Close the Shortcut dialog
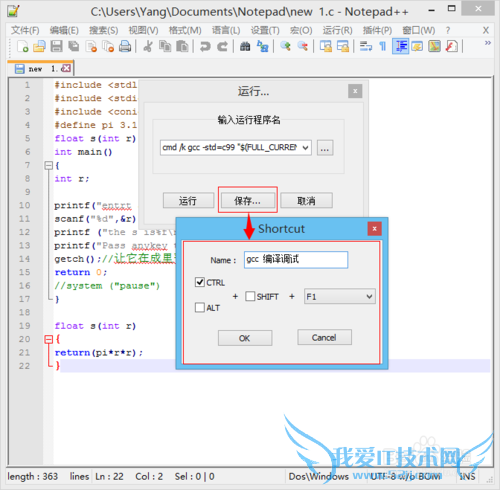 click(375, 229)
